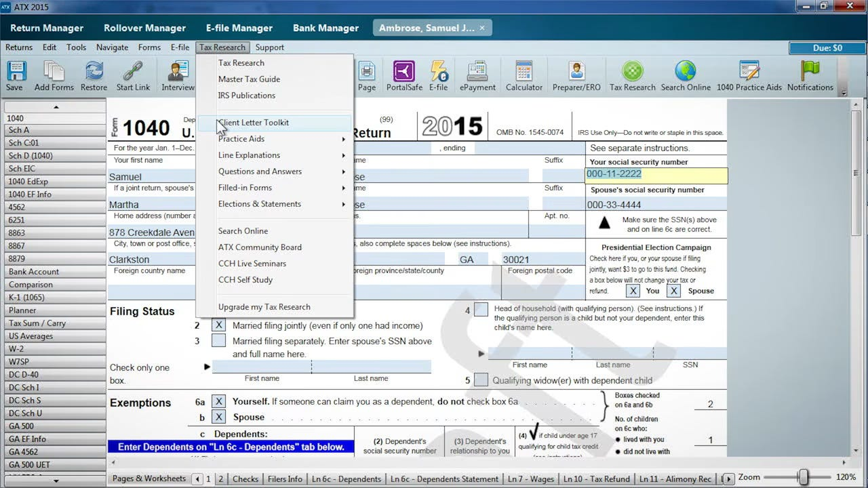Check Notifications via the flag icon
The image size is (868, 488).
pos(810,75)
